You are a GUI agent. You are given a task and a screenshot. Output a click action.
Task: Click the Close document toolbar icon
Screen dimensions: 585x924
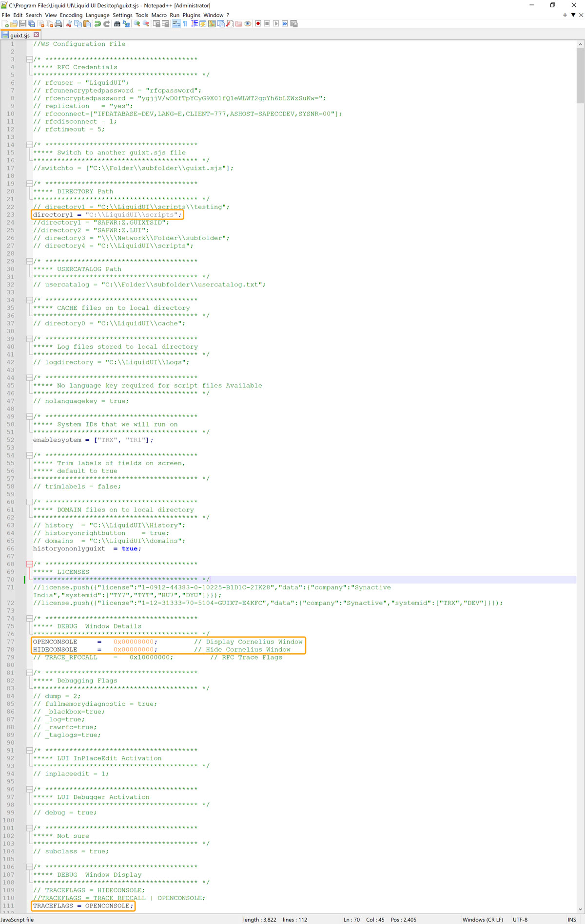click(40, 24)
